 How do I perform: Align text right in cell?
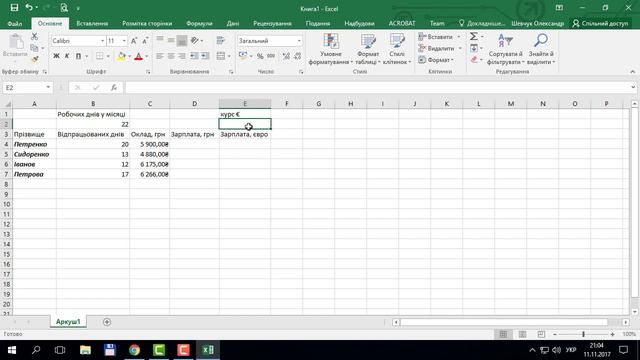[x=182, y=56]
